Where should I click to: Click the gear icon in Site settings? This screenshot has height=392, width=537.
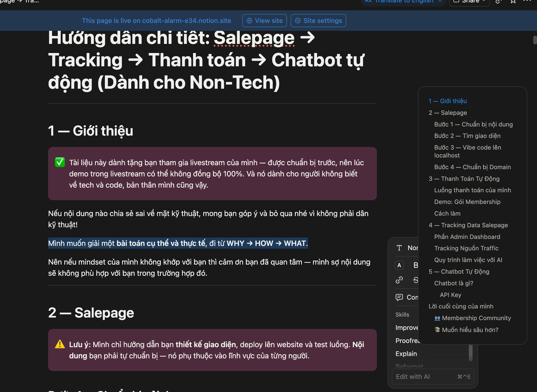[x=298, y=21]
